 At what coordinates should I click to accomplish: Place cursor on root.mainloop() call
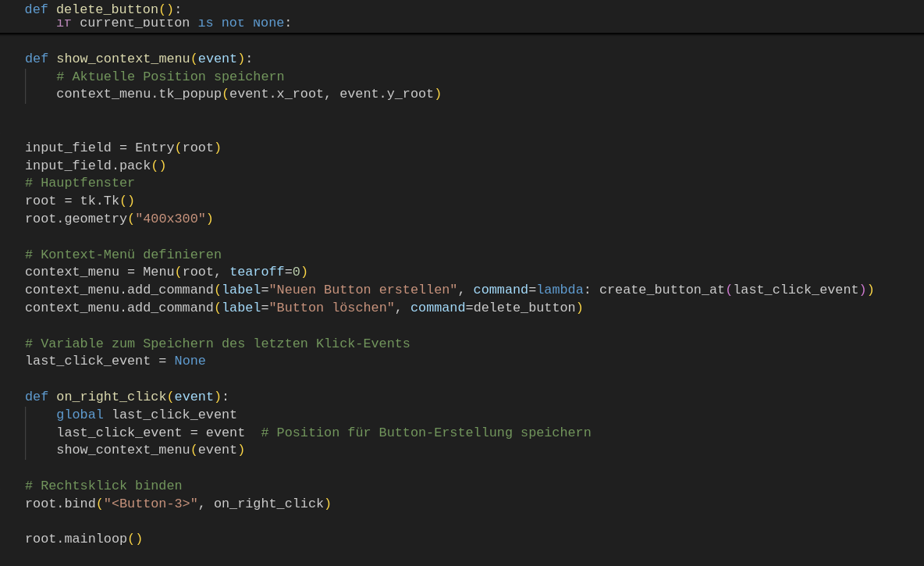click(x=84, y=539)
